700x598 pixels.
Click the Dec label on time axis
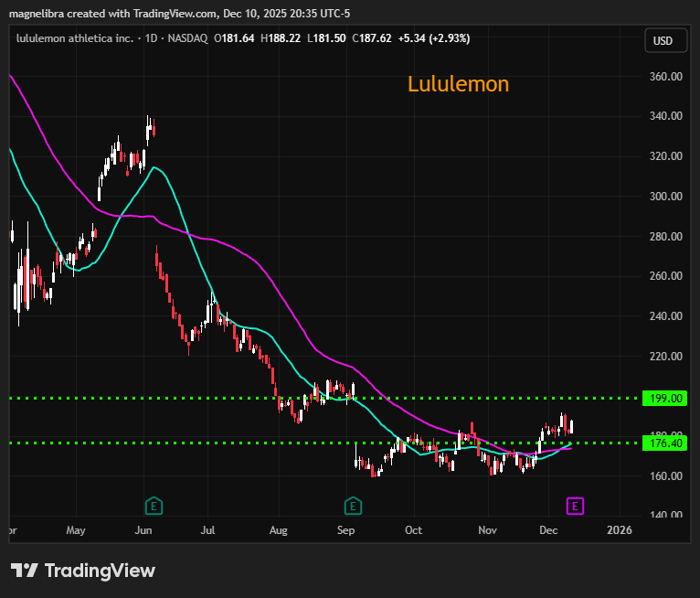tap(548, 530)
